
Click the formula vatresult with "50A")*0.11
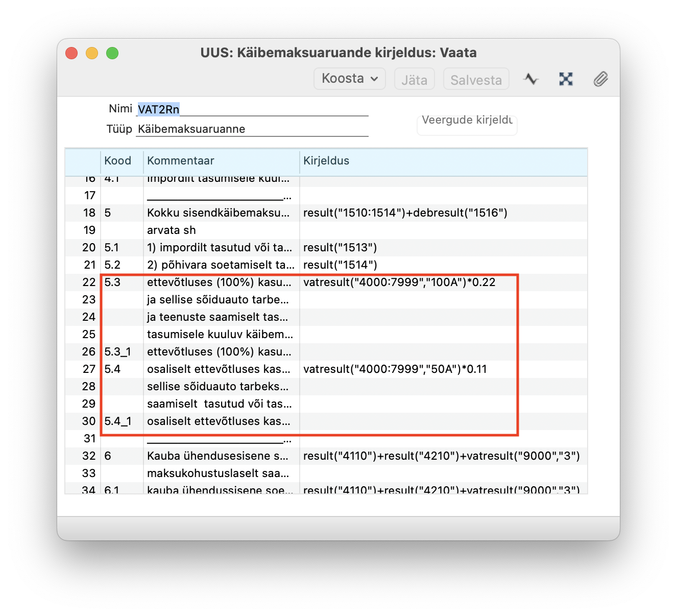click(395, 369)
